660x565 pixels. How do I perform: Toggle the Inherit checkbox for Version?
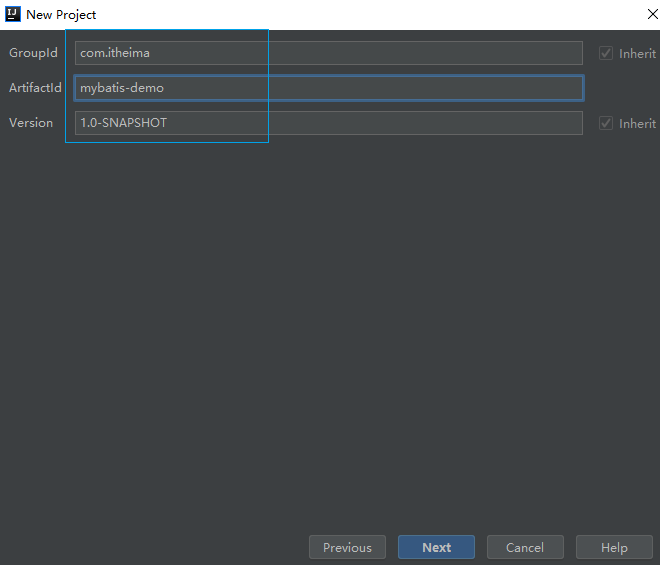[x=606, y=123]
